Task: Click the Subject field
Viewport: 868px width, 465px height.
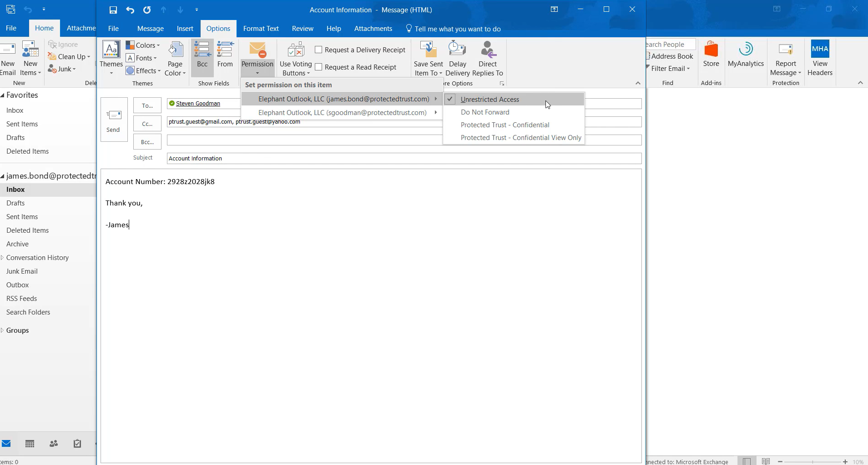Action: coord(404,158)
